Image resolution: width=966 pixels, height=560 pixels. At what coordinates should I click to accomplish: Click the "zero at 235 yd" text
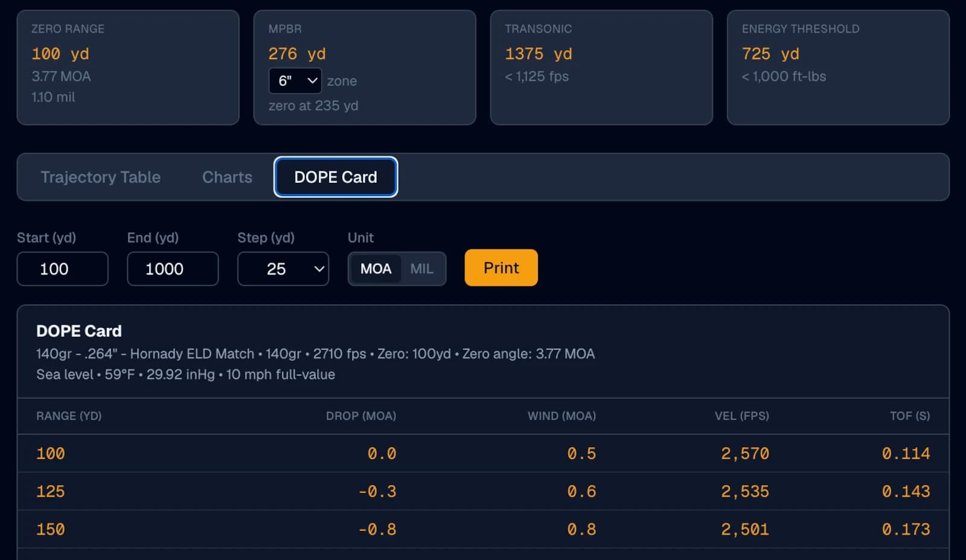(313, 106)
